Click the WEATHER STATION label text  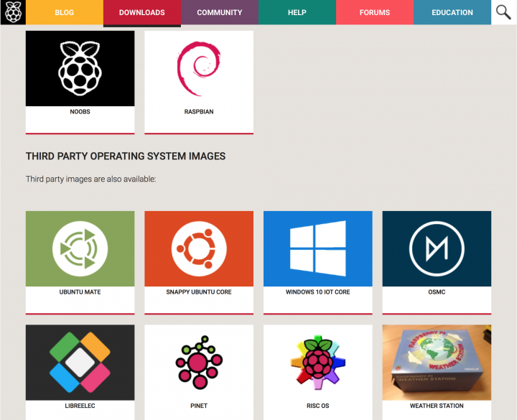click(437, 406)
